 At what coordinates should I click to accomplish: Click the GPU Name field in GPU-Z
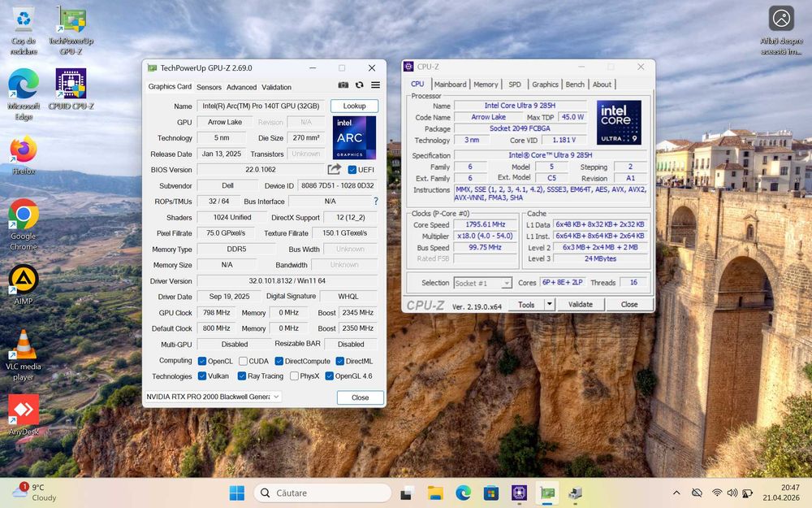click(x=261, y=106)
